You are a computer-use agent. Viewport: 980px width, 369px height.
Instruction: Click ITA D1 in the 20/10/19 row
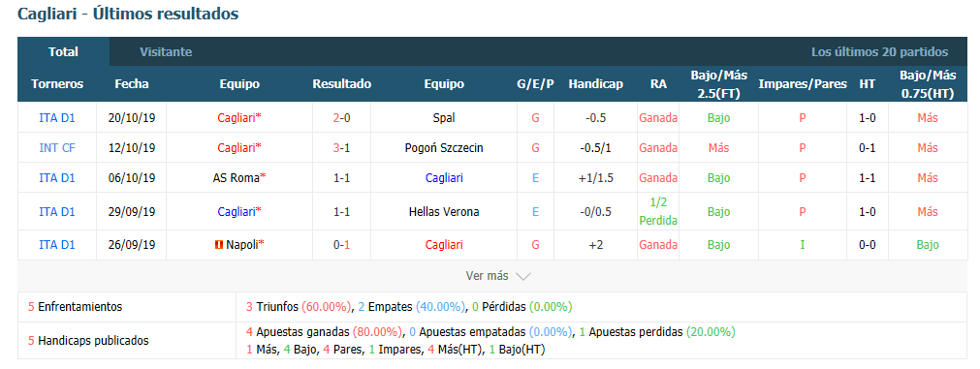pos(57,118)
